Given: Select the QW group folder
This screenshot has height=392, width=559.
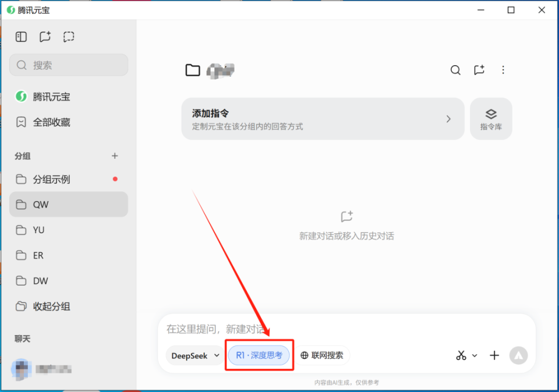Looking at the screenshot, I should click(x=69, y=204).
